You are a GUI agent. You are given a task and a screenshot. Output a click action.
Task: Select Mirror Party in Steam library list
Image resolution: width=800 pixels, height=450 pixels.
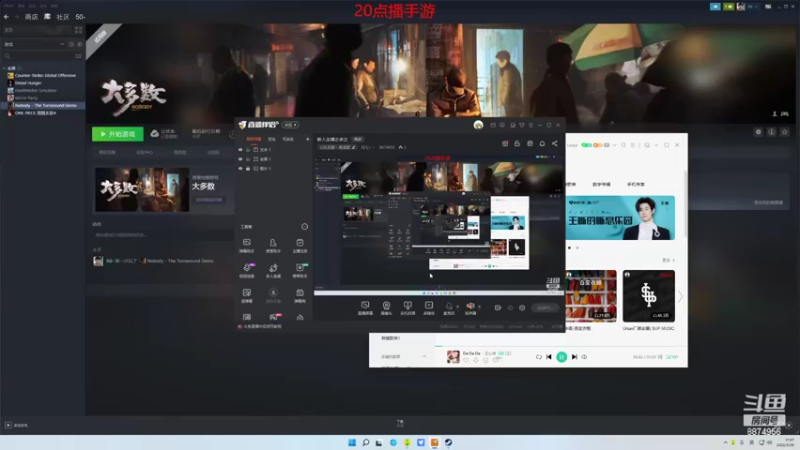(x=26, y=98)
